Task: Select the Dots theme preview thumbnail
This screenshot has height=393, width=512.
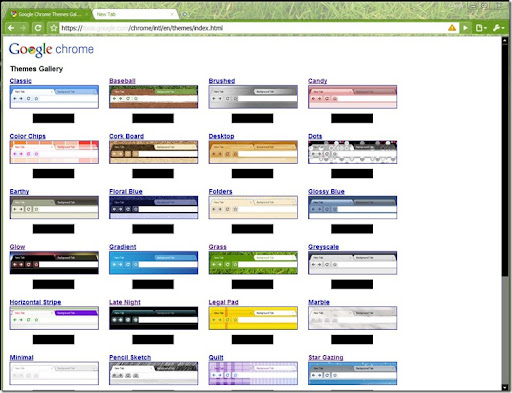Action: click(353, 152)
